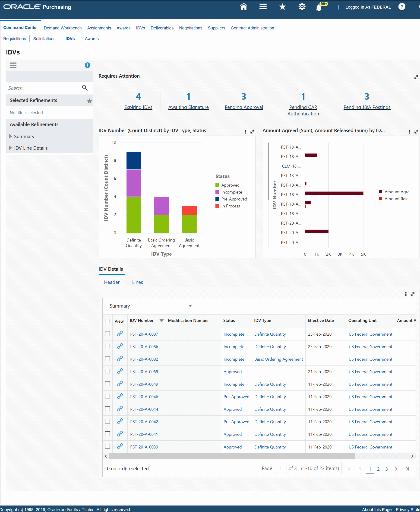Check the box for PST-20-A-0042
Image resolution: width=420 pixels, height=512 pixels.
[x=107, y=421]
